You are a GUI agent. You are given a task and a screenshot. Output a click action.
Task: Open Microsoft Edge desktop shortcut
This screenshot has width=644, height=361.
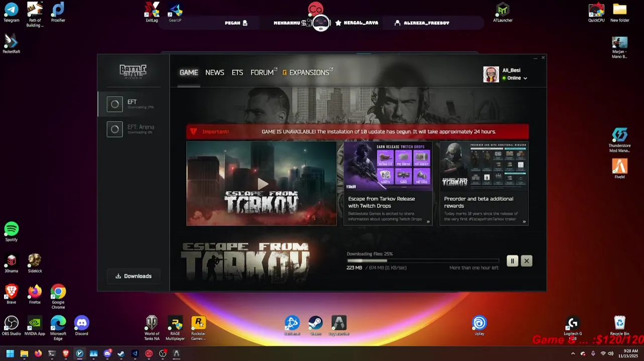[x=58, y=328]
